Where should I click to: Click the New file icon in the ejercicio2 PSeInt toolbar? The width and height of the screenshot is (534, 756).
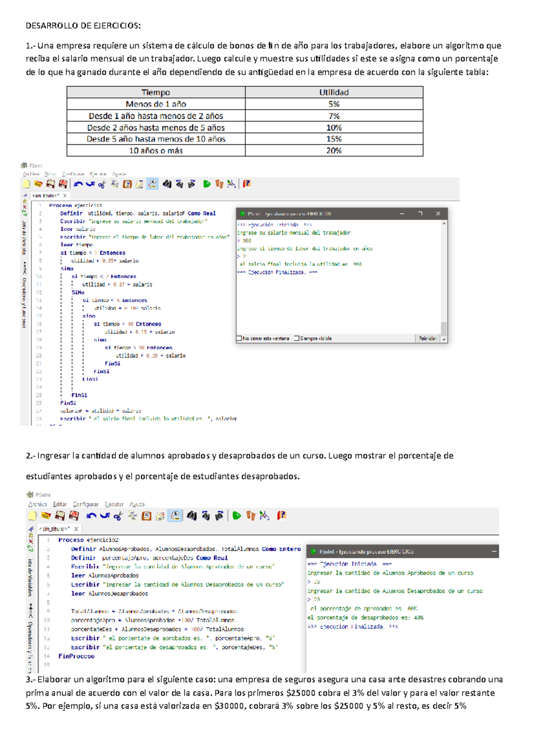click(32, 516)
